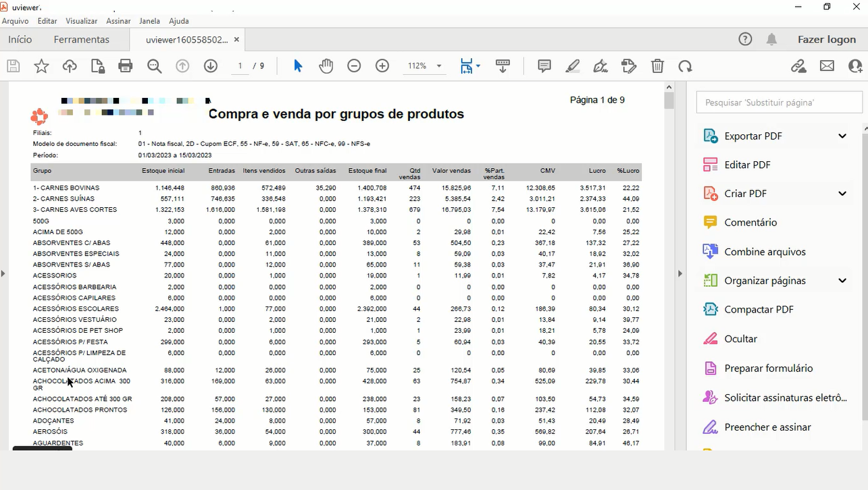Screen dimensions: 868x490
Task: Expand the Organizar páginas options
Action: tap(842, 281)
